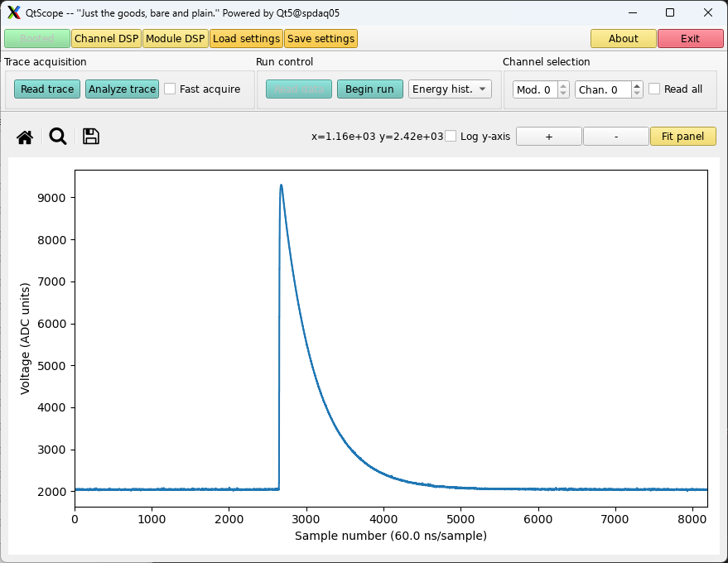This screenshot has height=563, width=728.
Task: Close the QtScope window
Action: coord(708,12)
